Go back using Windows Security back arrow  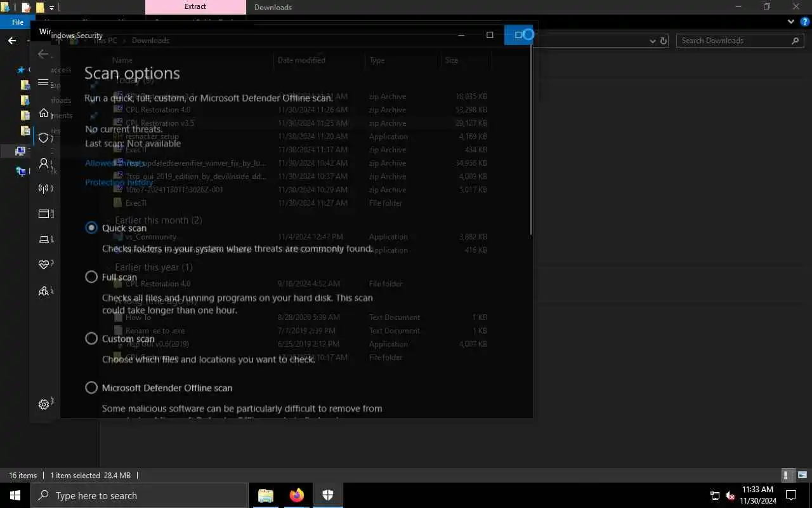click(x=43, y=54)
